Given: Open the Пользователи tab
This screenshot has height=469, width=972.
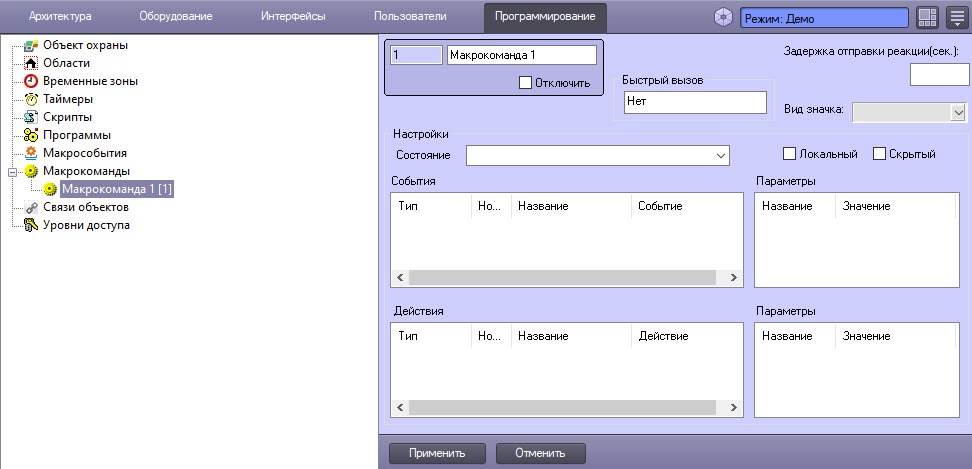Looking at the screenshot, I should (410, 17).
